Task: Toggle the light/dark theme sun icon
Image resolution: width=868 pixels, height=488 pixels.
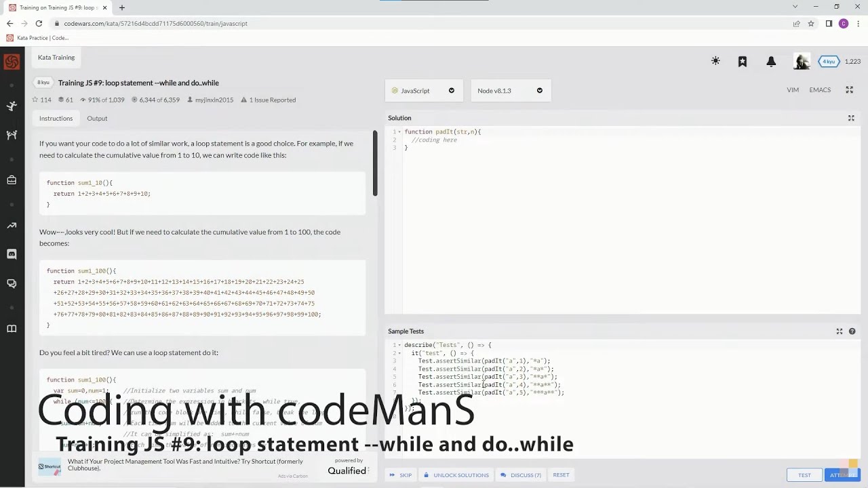Action: [x=715, y=61]
